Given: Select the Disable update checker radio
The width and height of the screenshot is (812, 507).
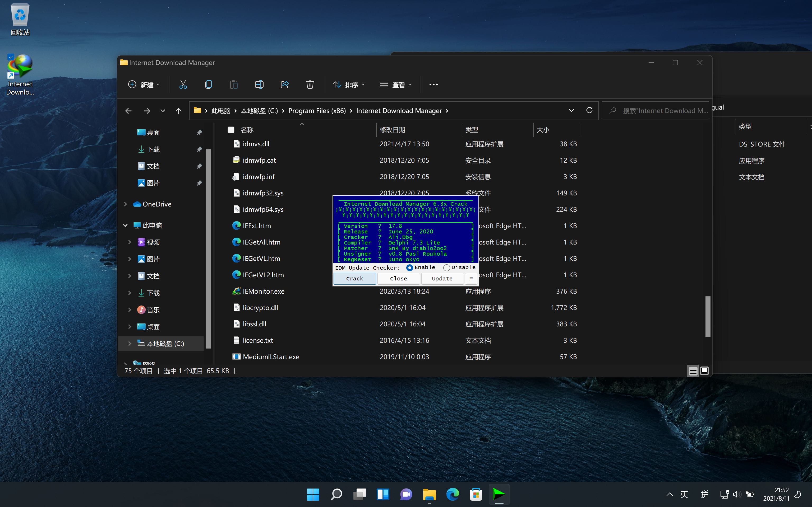Looking at the screenshot, I should 446,267.
